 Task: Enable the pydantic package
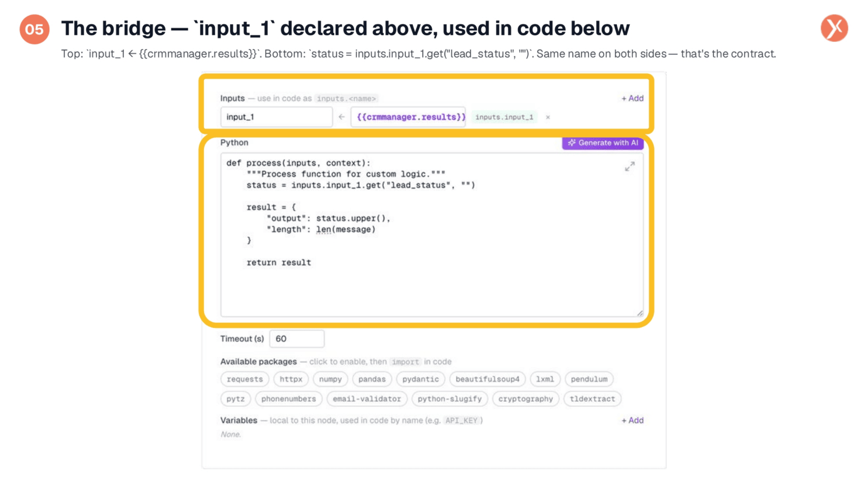click(420, 379)
